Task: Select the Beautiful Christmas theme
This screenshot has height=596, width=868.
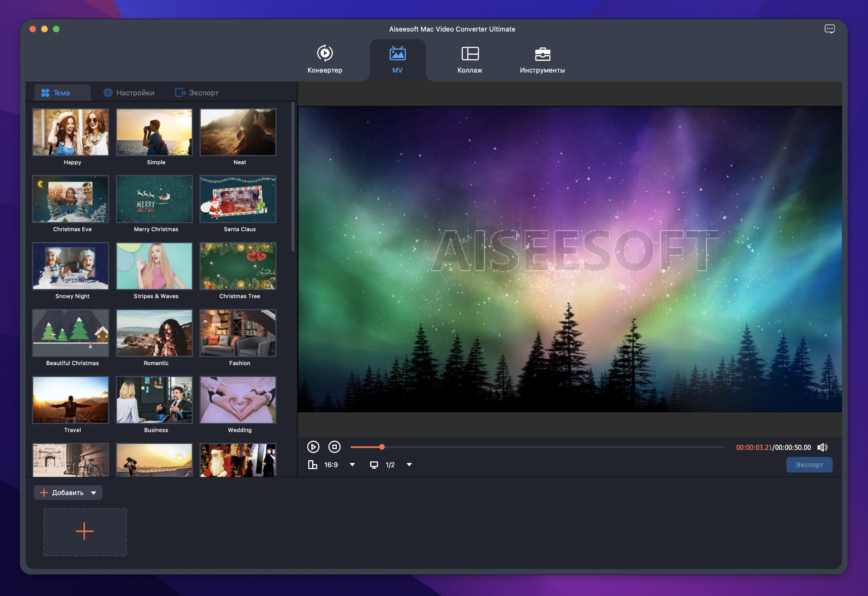Action: [71, 333]
